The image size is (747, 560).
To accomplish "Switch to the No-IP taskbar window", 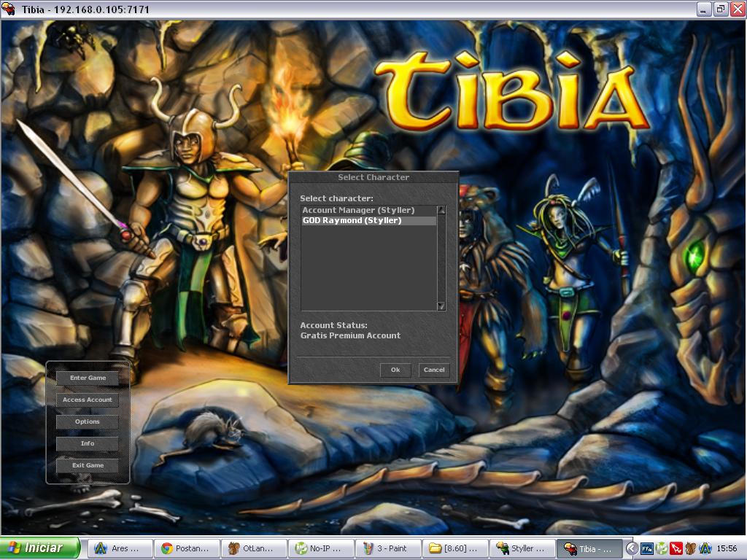I will point(322,548).
